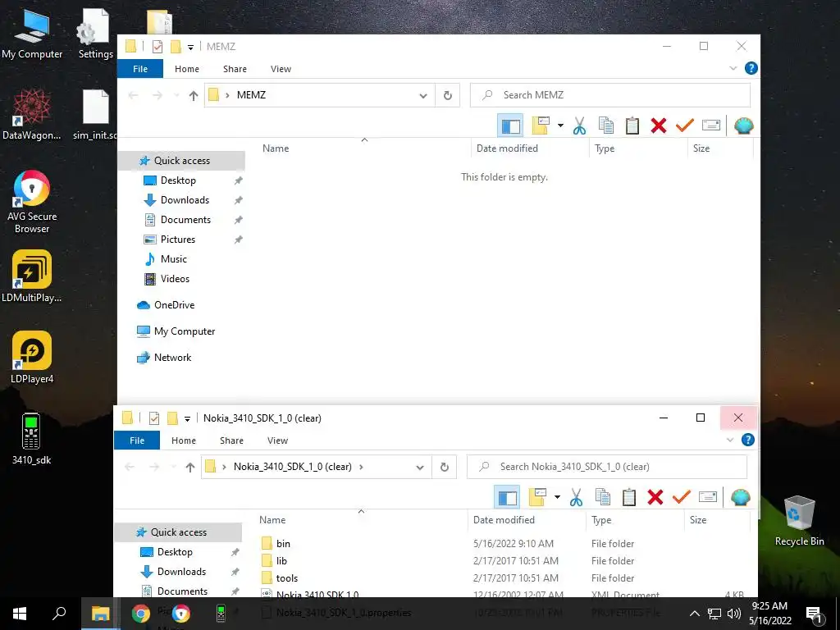Click Search MEMZ field
Image resolution: width=840 pixels, height=630 pixels.
click(610, 95)
